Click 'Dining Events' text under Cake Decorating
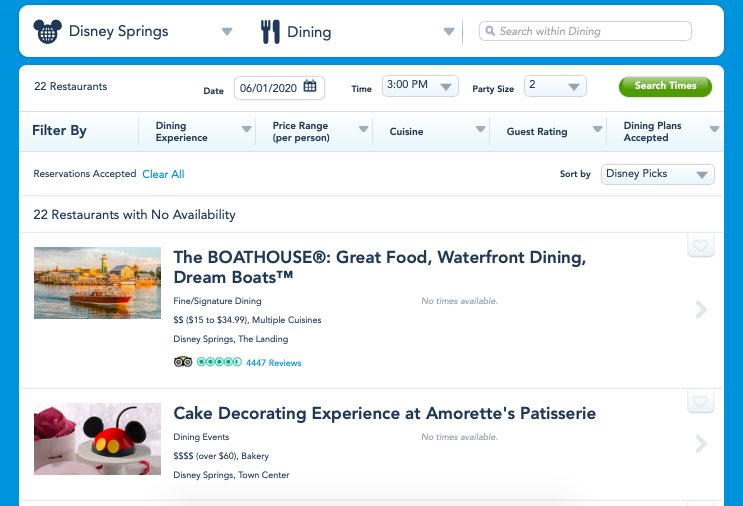The height and width of the screenshot is (506, 743). point(201,437)
